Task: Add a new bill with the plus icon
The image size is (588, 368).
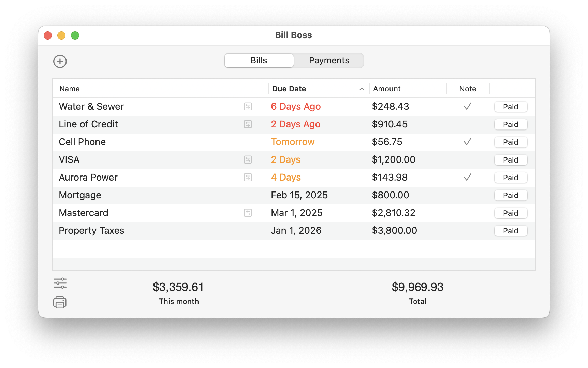Action: click(x=60, y=62)
